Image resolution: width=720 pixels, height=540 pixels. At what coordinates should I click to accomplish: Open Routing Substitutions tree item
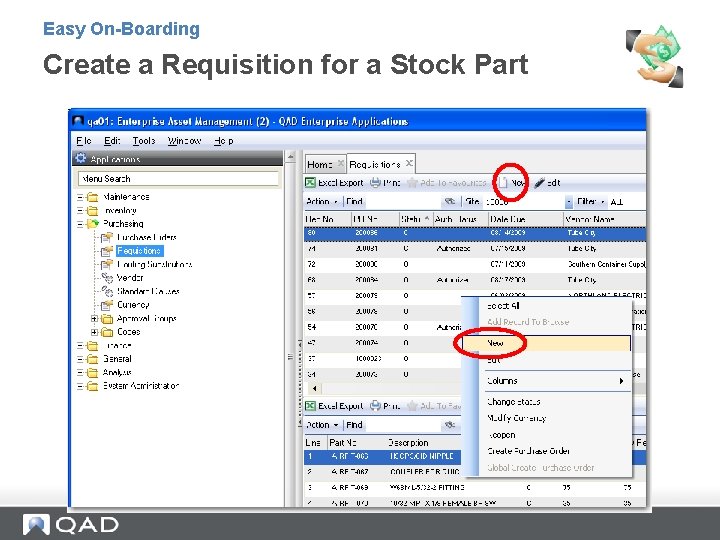click(x=154, y=264)
